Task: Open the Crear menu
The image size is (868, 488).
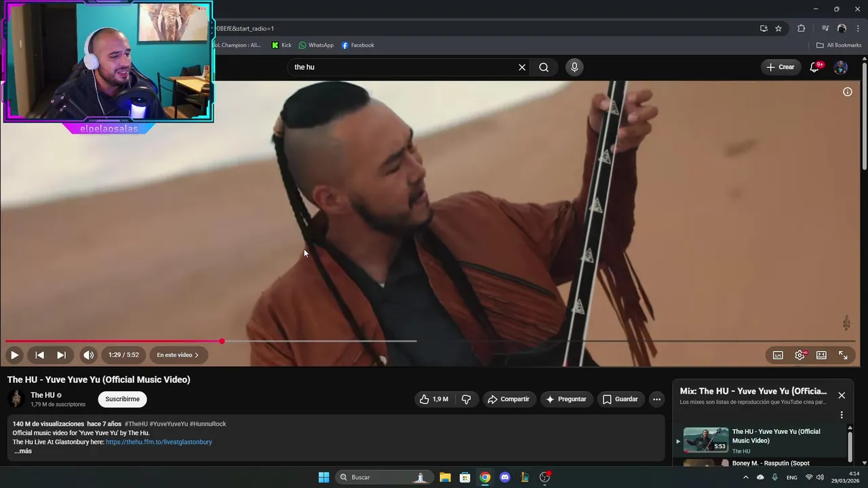Action: click(x=781, y=67)
